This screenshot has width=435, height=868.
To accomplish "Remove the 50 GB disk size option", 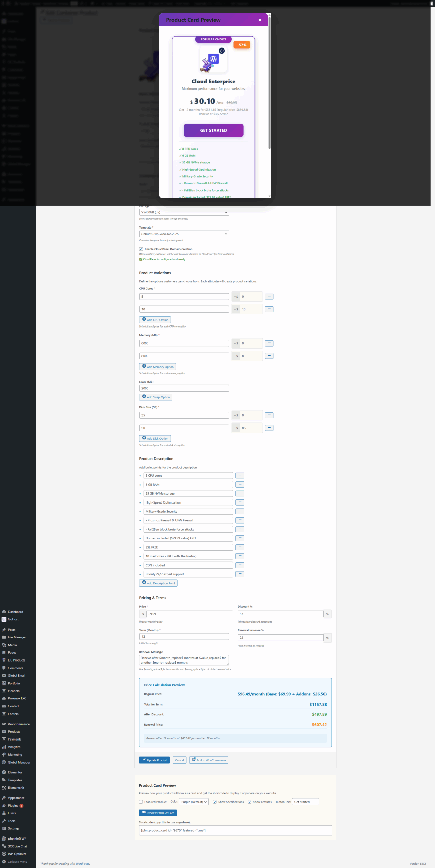I will pyautogui.click(x=269, y=428).
